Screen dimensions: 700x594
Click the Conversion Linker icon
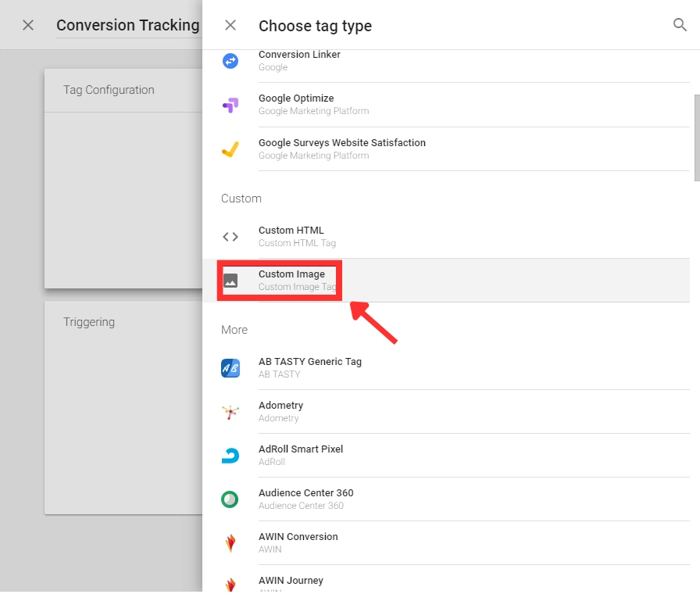pos(230,61)
